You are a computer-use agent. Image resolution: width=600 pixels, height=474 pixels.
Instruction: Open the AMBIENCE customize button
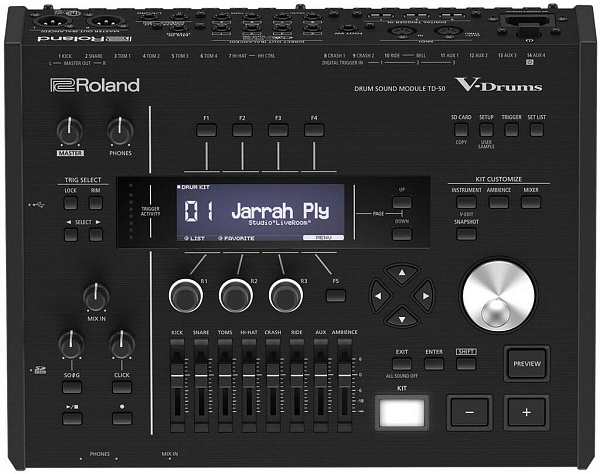(x=499, y=202)
